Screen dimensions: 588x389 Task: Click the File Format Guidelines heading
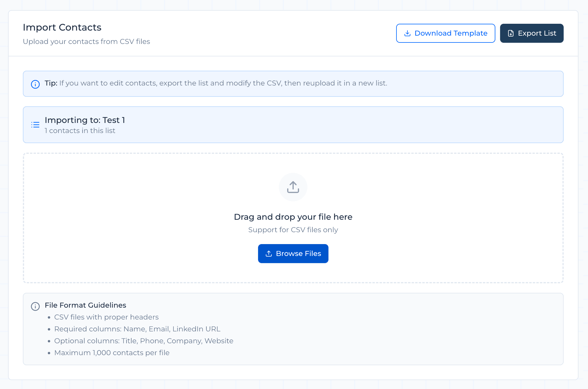tap(86, 305)
